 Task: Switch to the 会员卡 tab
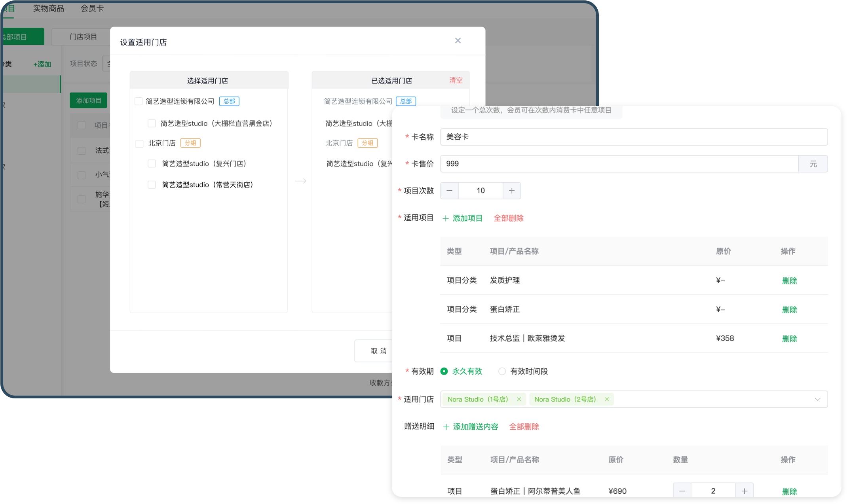[92, 8]
